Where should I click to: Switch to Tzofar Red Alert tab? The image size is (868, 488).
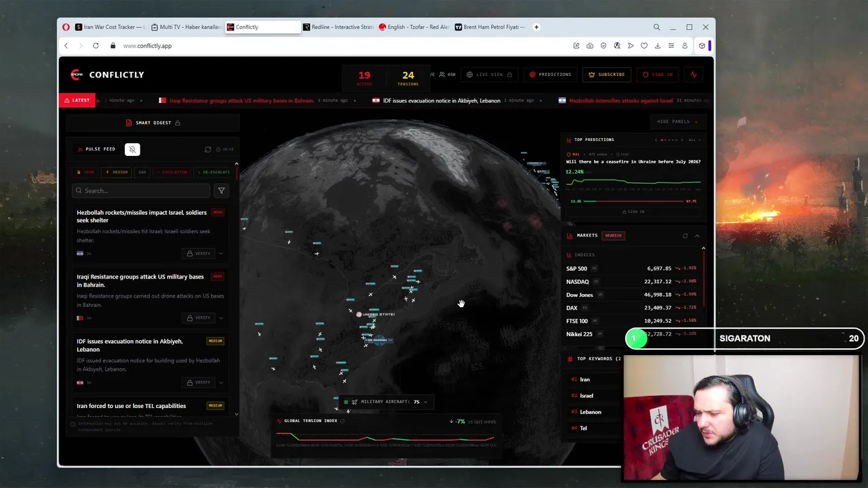pos(414,27)
